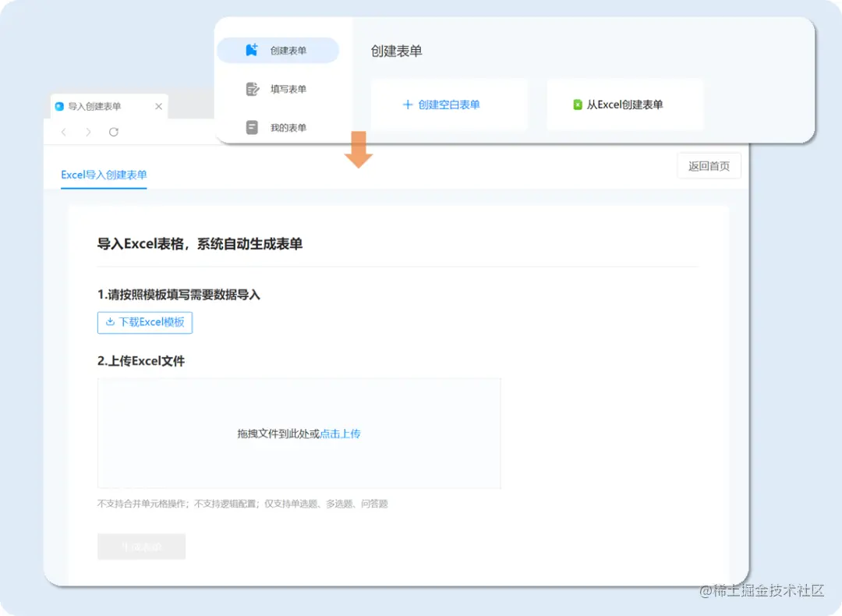
Task: Switch to the Excel导入创建表单 tab
Action: (x=104, y=175)
